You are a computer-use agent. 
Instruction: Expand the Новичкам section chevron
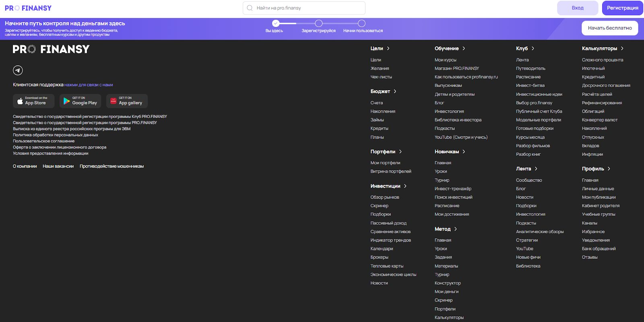pos(464,152)
